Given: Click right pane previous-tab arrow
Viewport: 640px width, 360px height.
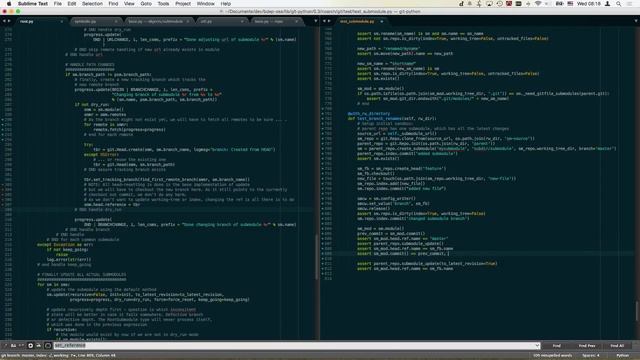Looking at the screenshot, I should click(324, 21).
